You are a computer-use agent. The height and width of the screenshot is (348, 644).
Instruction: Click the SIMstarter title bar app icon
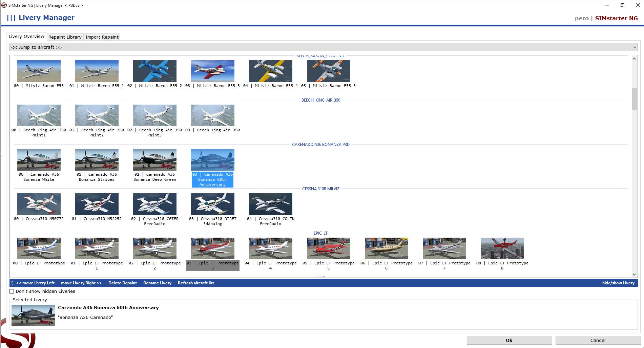[4, 5]
